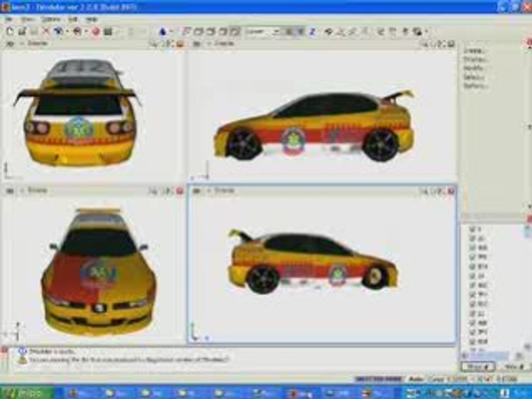Open the Materials editor red sphere icon

(96, 32)
